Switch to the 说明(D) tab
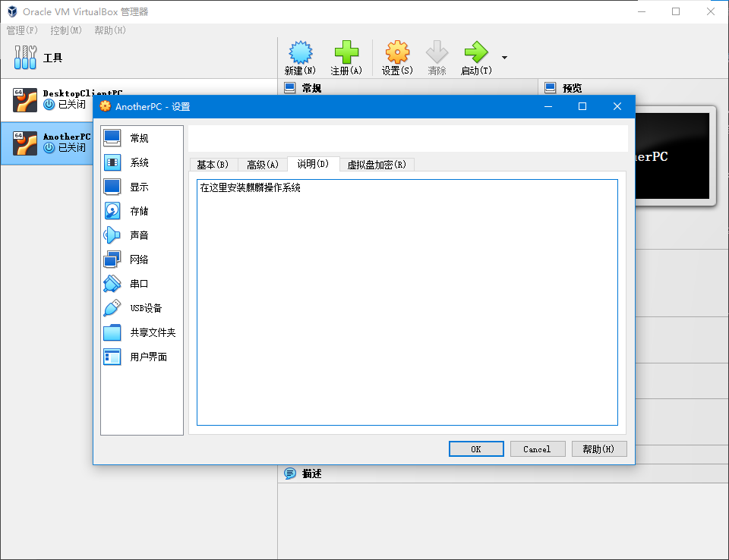The image size is (729, 560). tap(314, 164)
